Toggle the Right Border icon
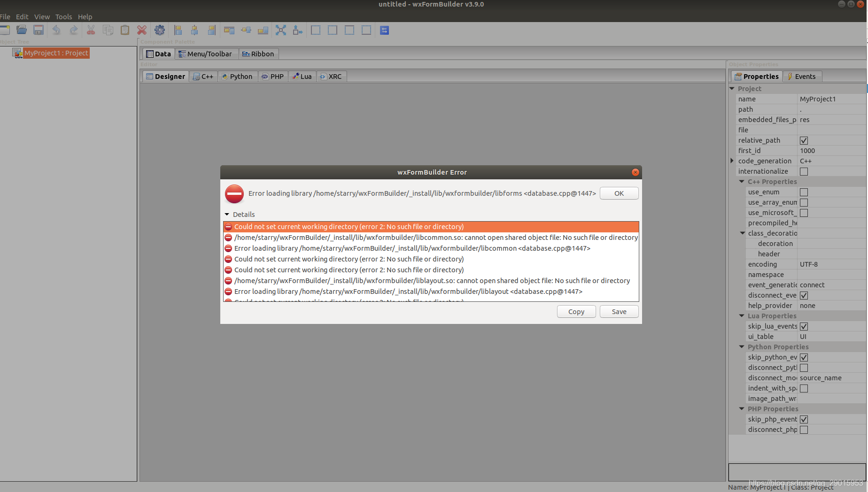Image resolution: width=868 pixels, height=492 pixels. (333, 30)
